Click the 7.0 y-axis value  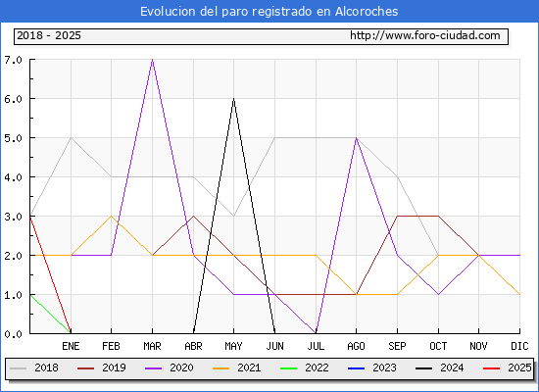pyautogui.click(x=13, y=60)
